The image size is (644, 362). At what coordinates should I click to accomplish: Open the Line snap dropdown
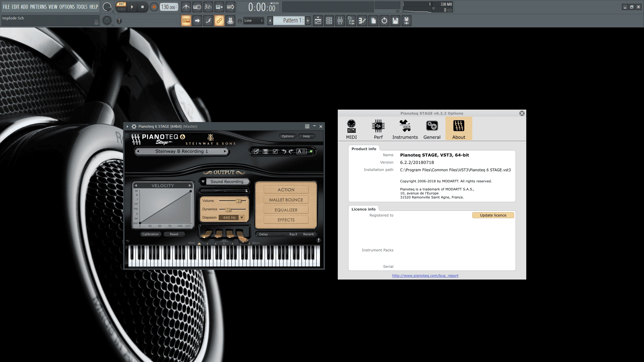click(x=254, y=21)
